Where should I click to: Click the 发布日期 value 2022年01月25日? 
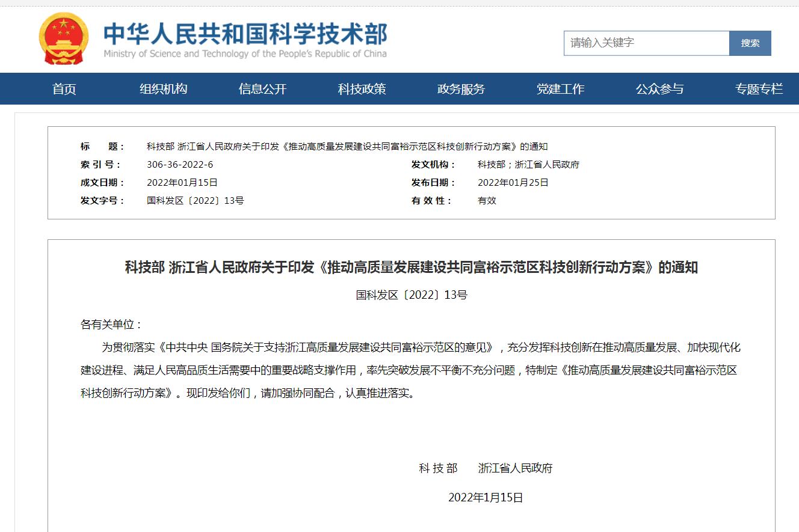tap(513, 183)
